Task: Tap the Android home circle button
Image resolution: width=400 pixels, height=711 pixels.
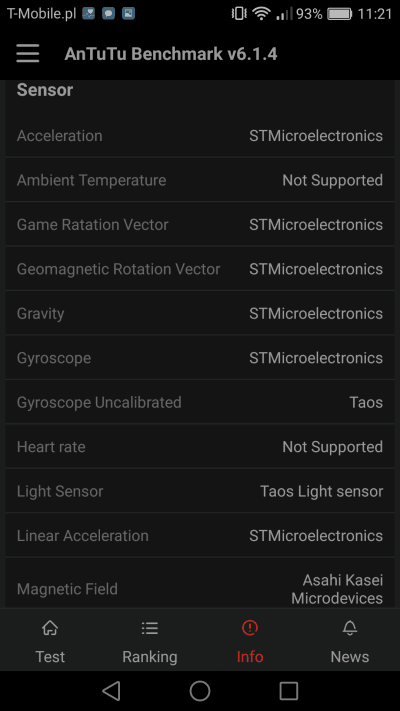Action: click(x=200, y=691)
